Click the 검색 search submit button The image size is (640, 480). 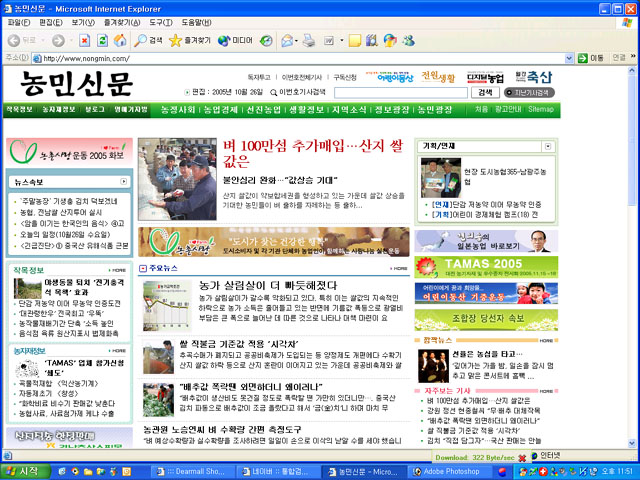485,93
